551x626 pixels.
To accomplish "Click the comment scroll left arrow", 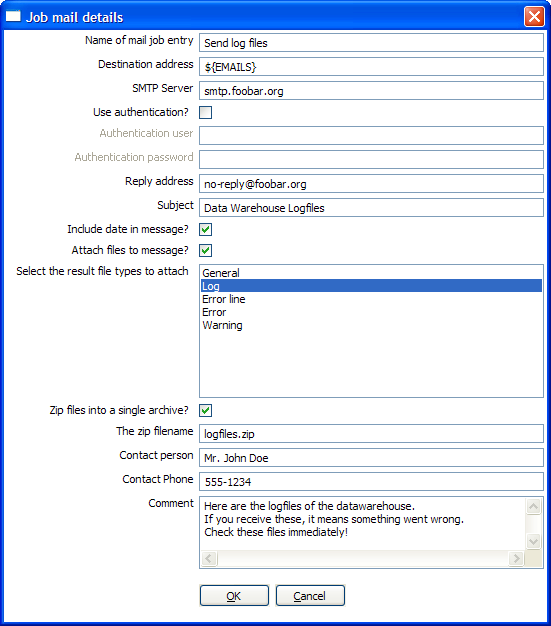I will tap(209, 558).
